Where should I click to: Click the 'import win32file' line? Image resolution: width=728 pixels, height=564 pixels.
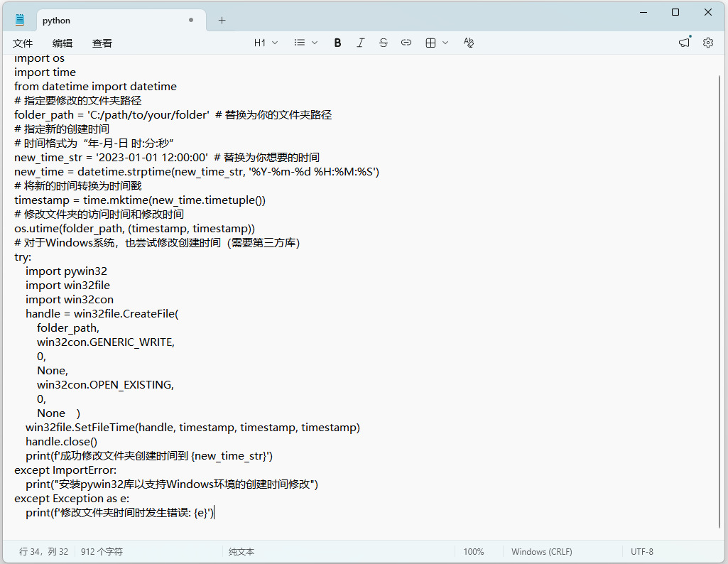tap(67, 286)
